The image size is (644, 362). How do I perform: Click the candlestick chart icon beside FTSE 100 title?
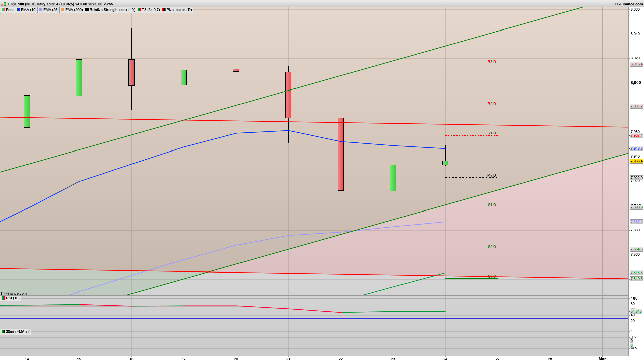(4, 4)
